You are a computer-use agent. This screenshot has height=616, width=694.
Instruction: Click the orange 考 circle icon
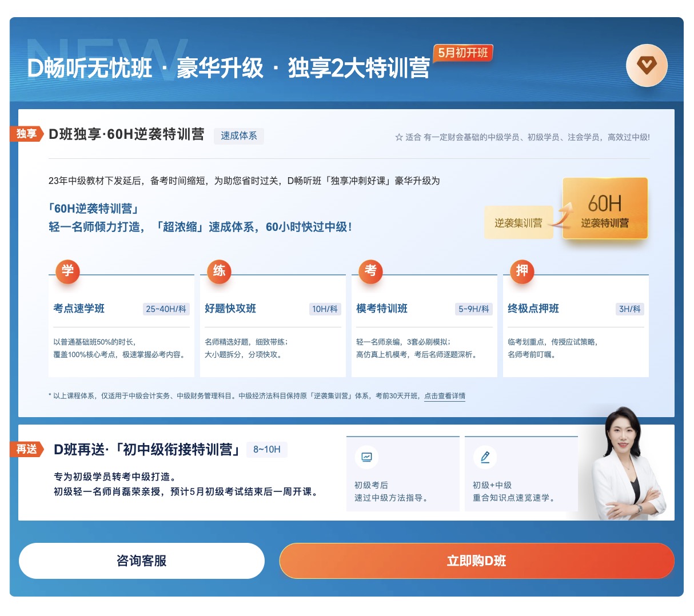(x=370, y=271)
